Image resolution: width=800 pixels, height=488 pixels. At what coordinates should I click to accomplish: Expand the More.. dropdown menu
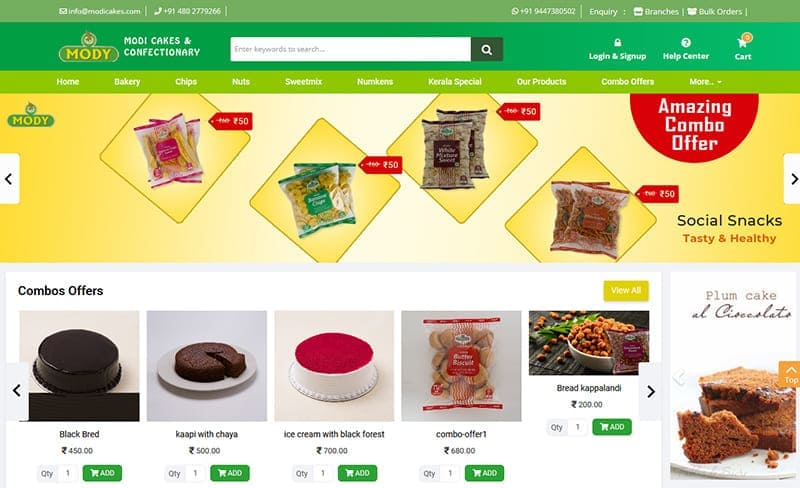click(706, 82)
